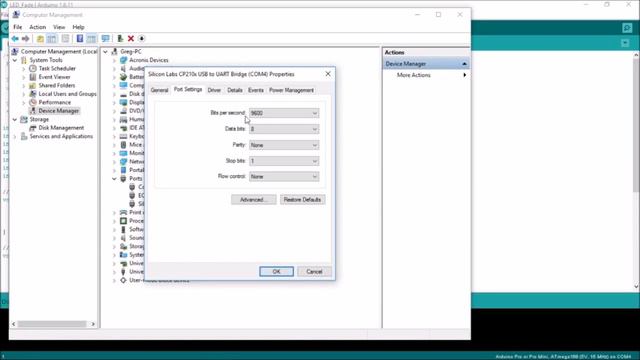Click the Disk Management icon

(33, 128)
